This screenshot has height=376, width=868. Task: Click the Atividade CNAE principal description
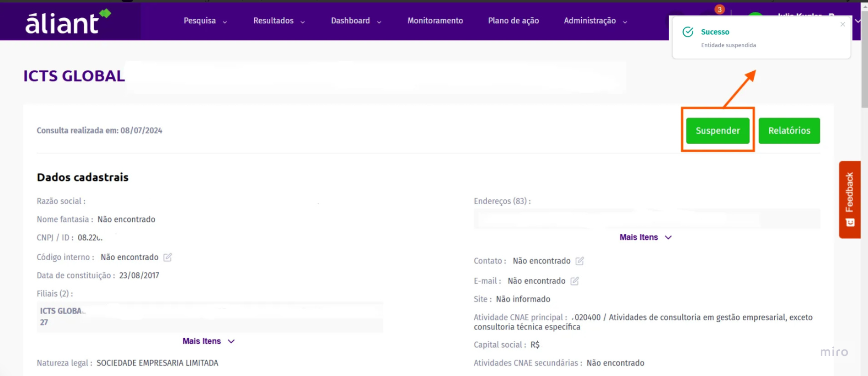tap(643, 322)
